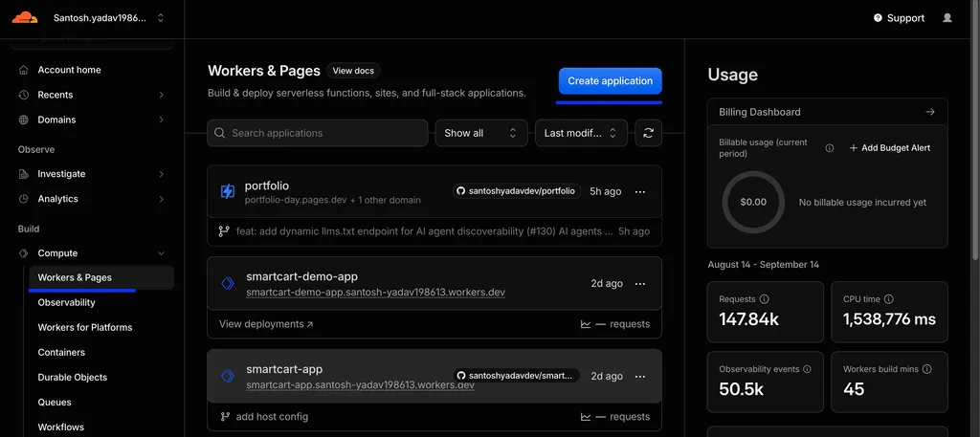Open Workflows in sidebar
The image size is (980, 437).
tap(60, 427)
